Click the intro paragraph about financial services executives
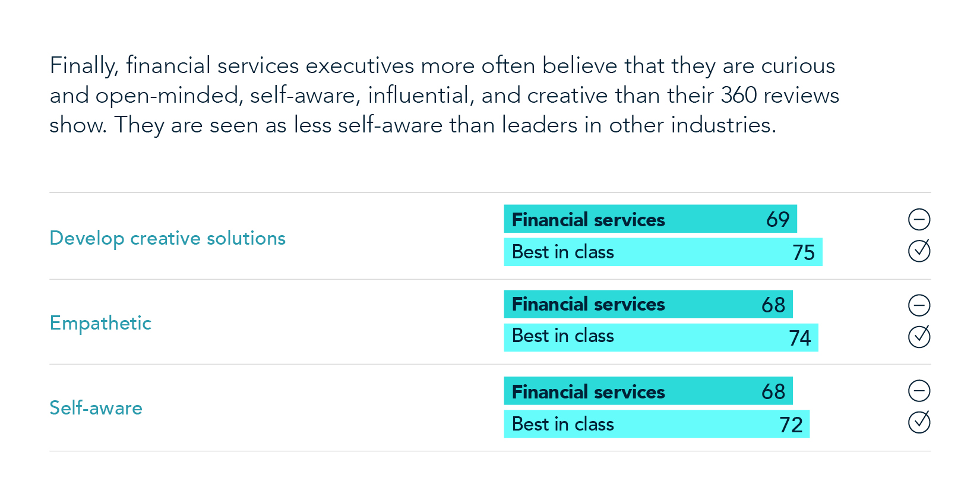The width and height of the screenshot is (980, 500). [444, 95]
